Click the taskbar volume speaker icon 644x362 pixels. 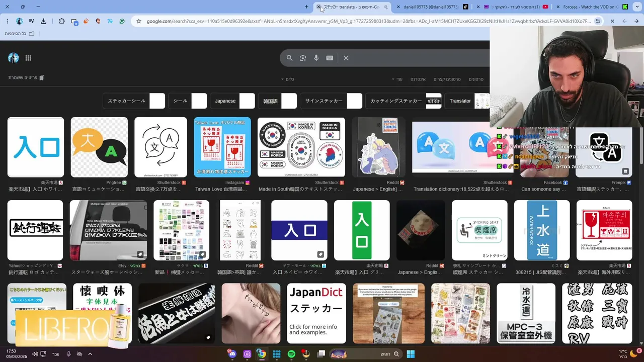pyautogui.click(x=35, y=354)
